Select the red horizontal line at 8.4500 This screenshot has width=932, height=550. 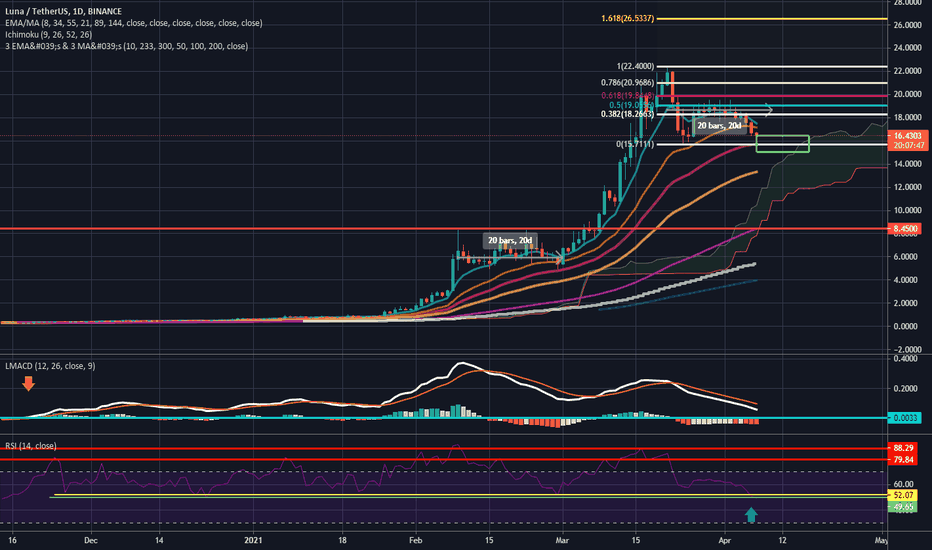tap(443, 229)
